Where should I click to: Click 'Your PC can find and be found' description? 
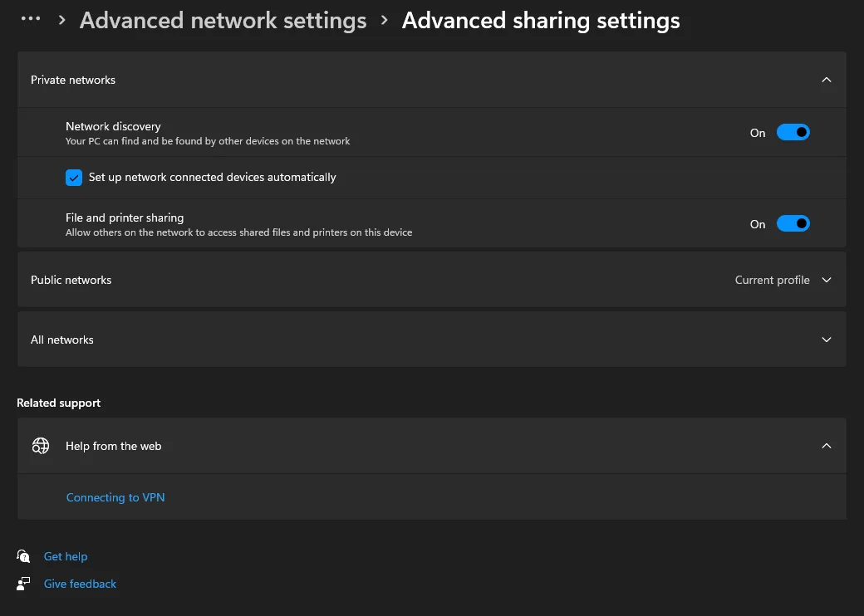click(x=208, y=141)
